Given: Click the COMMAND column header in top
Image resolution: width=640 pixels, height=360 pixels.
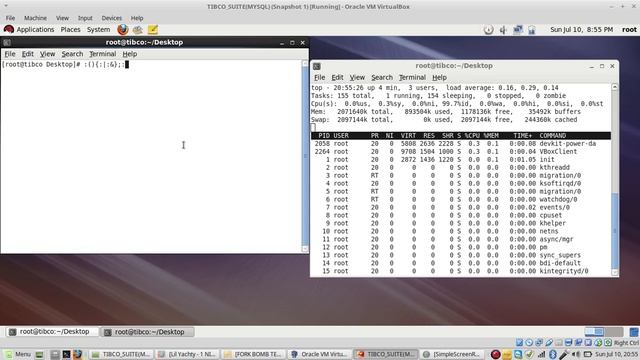Looking at the screenshot, I should (x=553, y=136).
